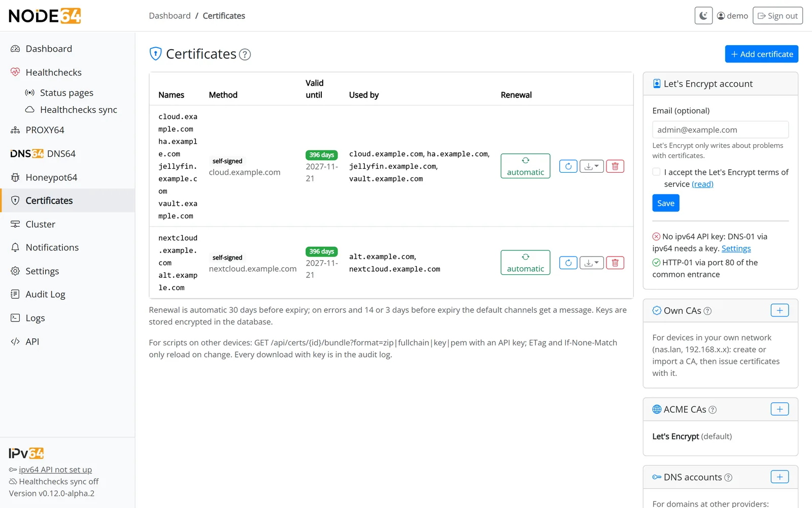Open the Settings link for the ipv64 API key
The height and width of the screenshot is (508, 812).
pos(736,248)
